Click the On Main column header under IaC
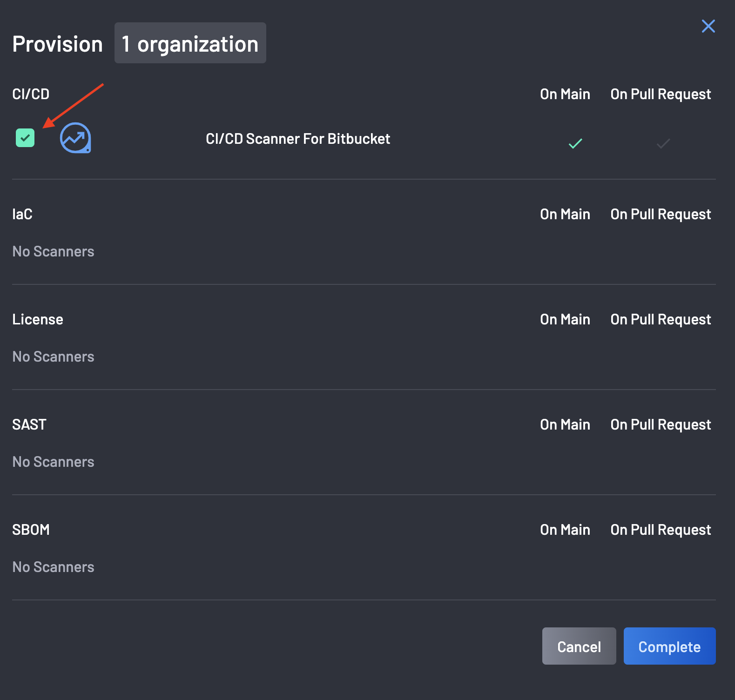 point(565,214)
